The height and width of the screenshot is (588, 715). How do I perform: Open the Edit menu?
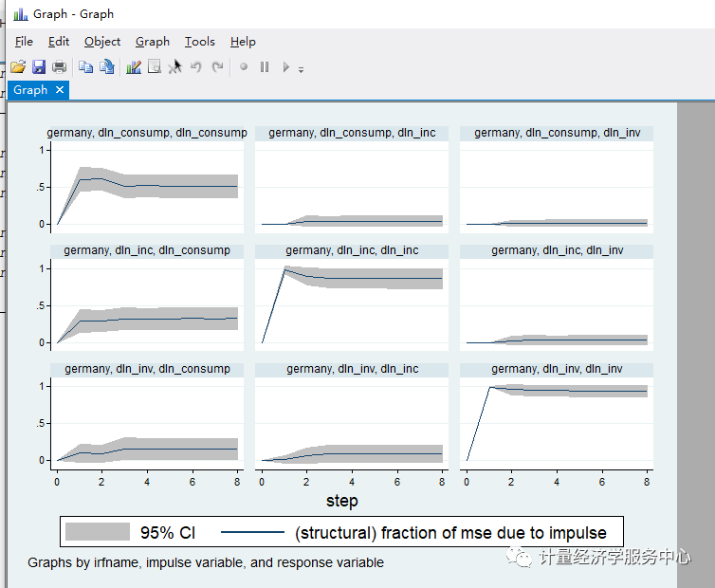pyautogui.click(x=59, y=42)
